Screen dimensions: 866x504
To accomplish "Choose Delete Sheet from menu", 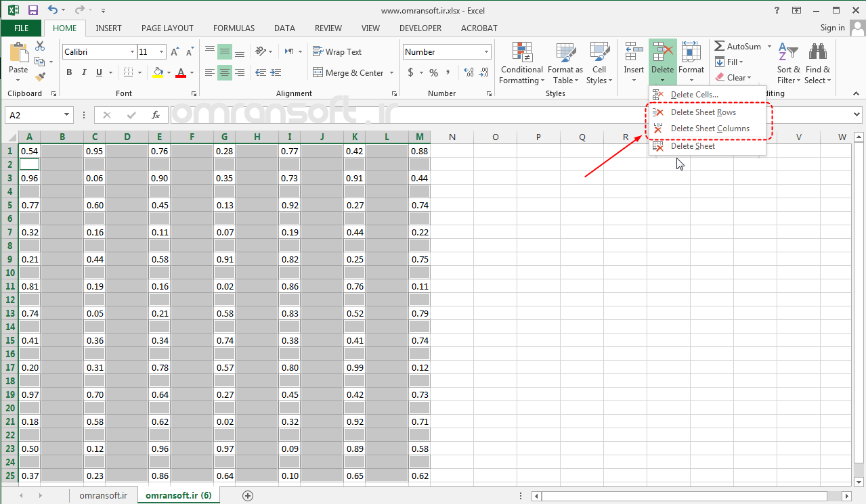I will (x=707, y=146).
